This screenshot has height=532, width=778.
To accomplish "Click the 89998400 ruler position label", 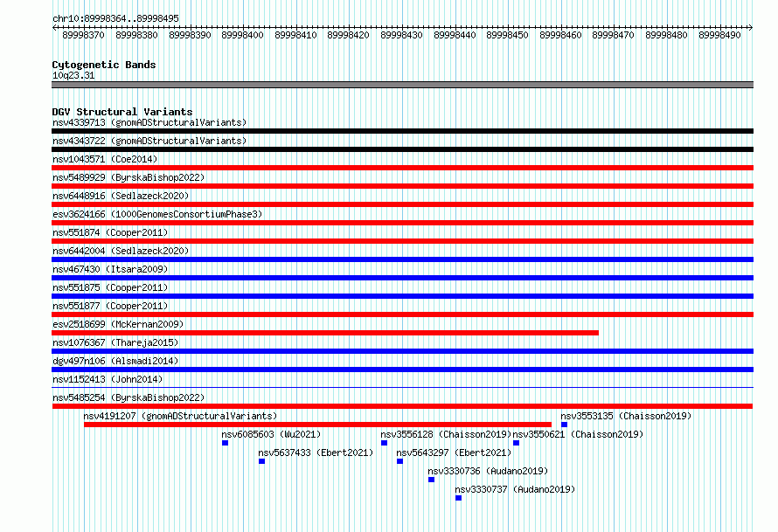I will click(242, 35).
